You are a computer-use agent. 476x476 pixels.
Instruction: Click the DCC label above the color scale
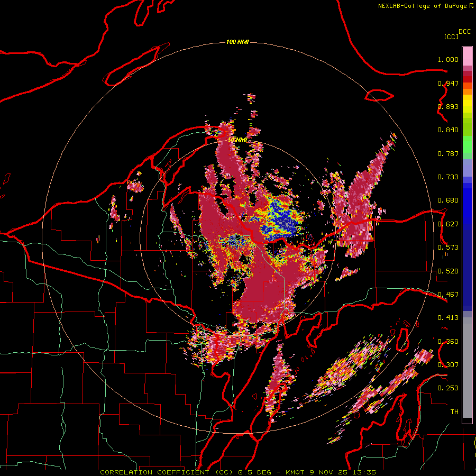(x=464, y=32)
